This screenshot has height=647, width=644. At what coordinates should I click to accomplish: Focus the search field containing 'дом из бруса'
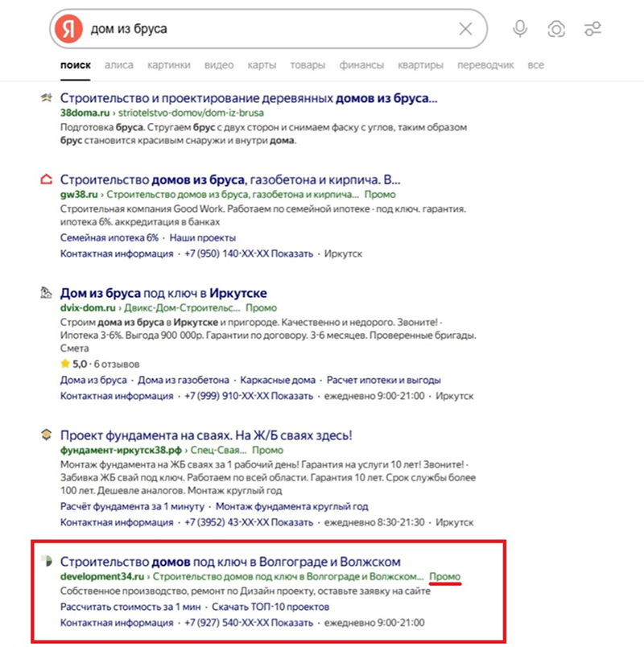268,29
